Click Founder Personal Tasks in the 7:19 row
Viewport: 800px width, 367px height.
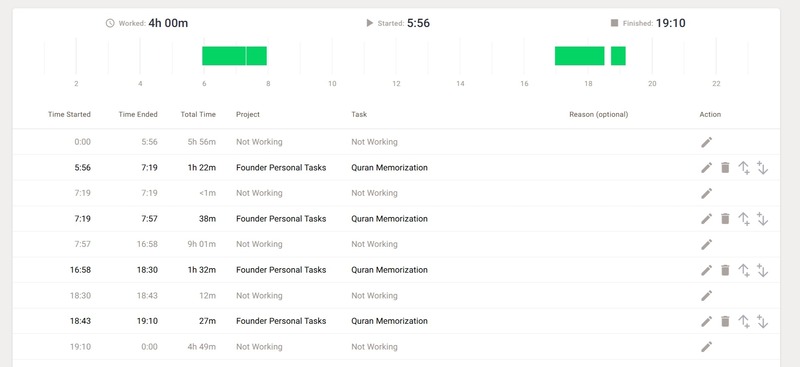[281, 219]
